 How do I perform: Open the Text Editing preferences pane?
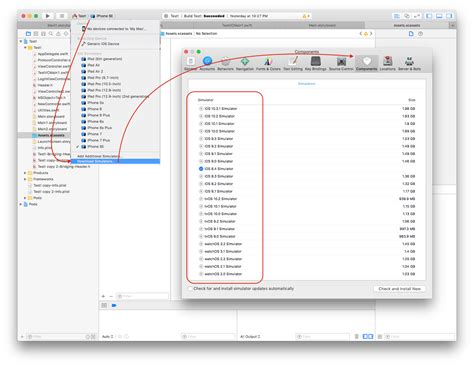click(293, 63)
